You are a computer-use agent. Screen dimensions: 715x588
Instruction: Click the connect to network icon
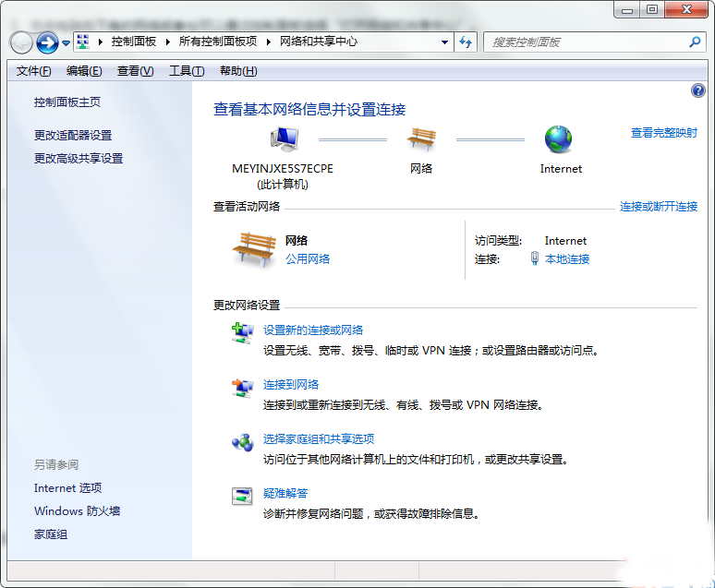coord(242,388)
